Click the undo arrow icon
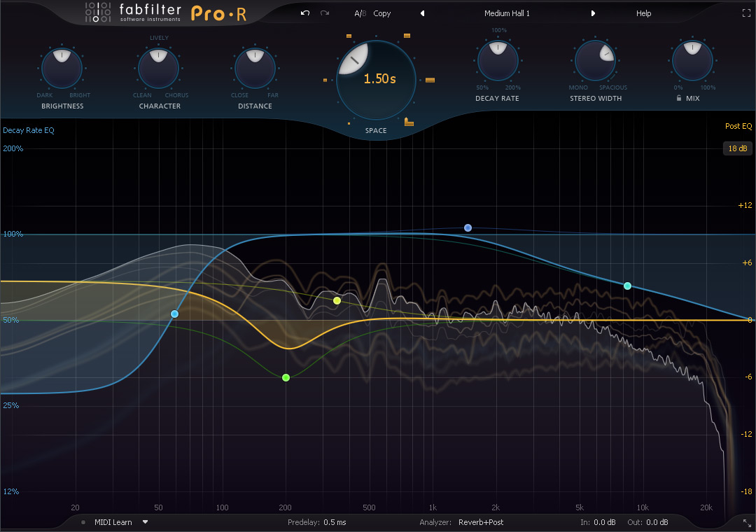 point(305,13)
